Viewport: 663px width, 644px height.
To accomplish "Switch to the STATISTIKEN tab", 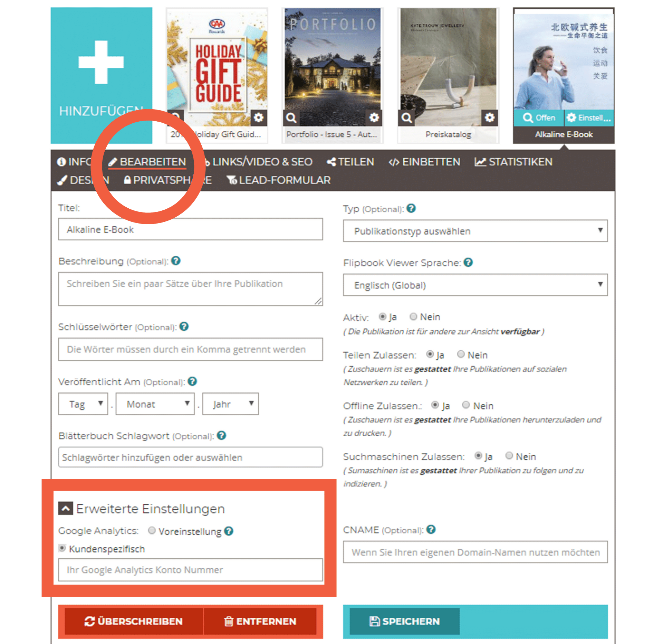I will pyautogui.click(x=513, y=162).
